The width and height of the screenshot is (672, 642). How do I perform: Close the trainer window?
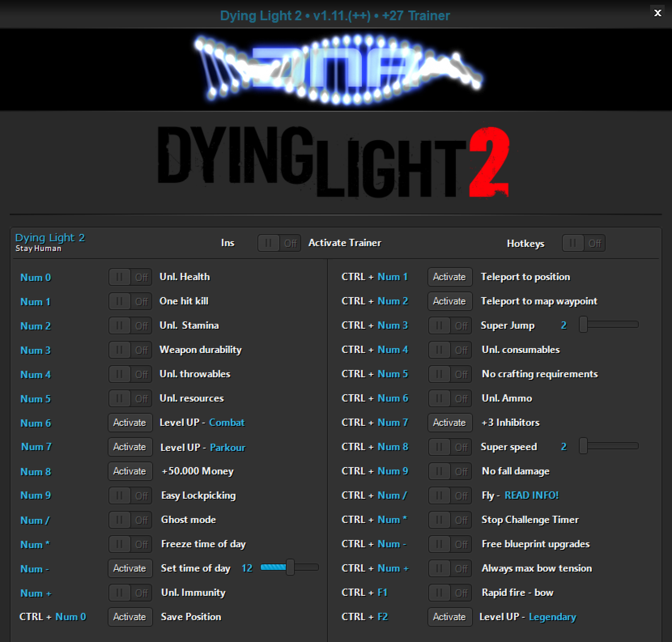pyautogui.click(x=658, y=13)
